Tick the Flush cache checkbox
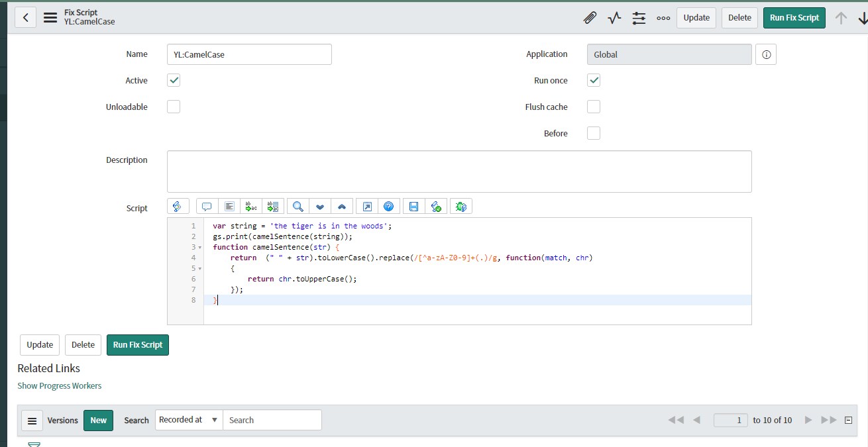The image size is (868, 447). (x=594, y=107)
